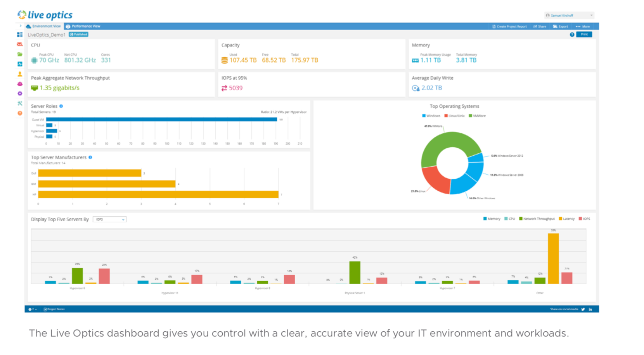Click the IOPS legend color swatch
Viewport: 644px width, 355px height.
point(580,219)
